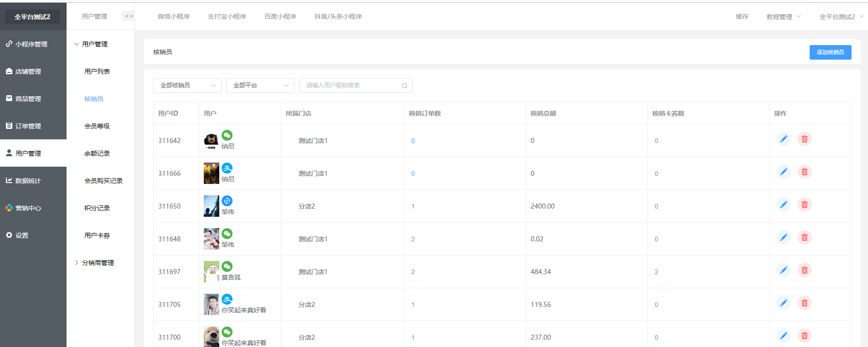Open avatar of user 311700
The height and width of the screenshot is (347, 868).
(x=211, y=337)
